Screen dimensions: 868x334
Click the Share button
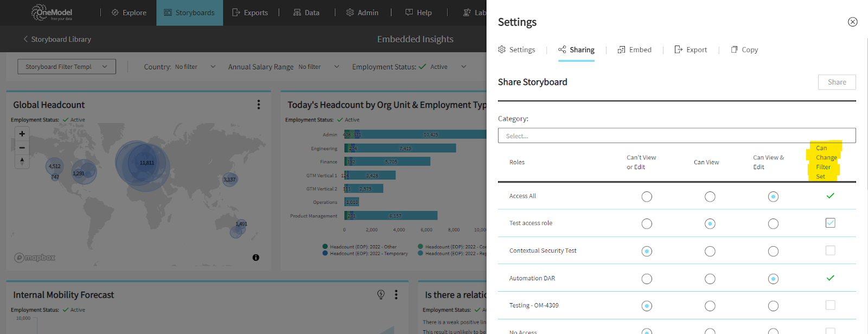(x=837, y=82)
